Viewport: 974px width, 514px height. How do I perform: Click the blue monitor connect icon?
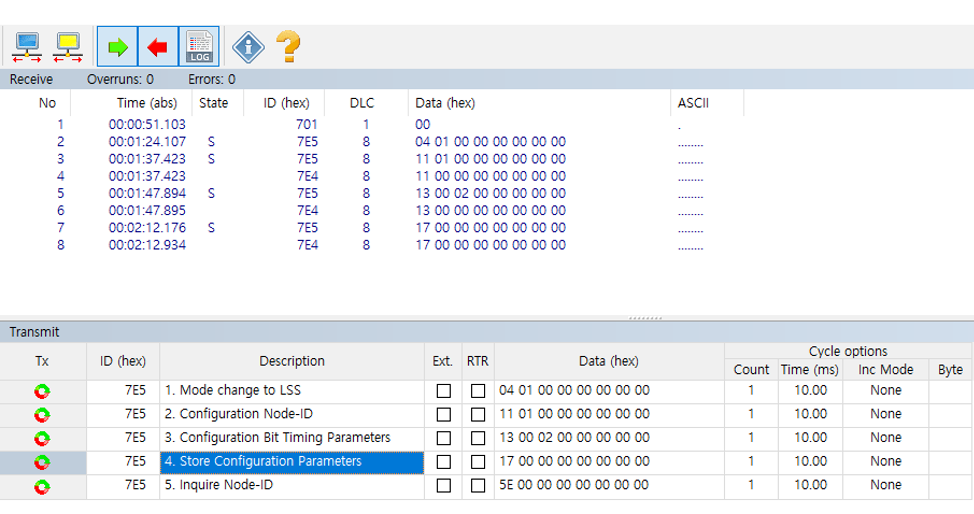point(27,47)
